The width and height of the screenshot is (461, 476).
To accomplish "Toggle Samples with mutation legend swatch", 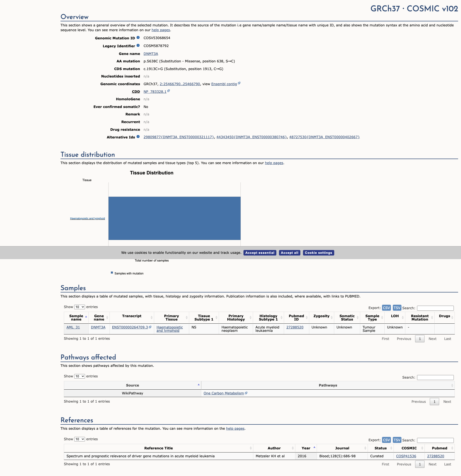I will (x=112, y=273).
